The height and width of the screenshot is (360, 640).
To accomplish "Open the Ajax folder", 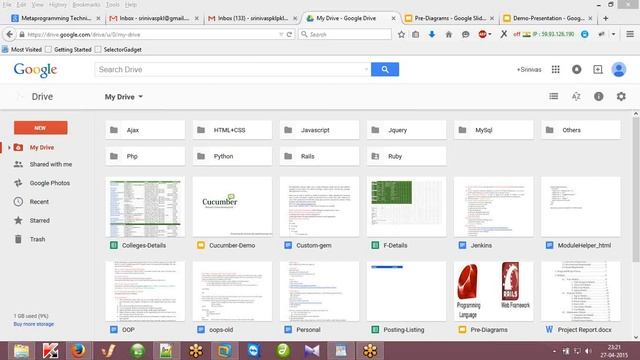I will [145, 130].
